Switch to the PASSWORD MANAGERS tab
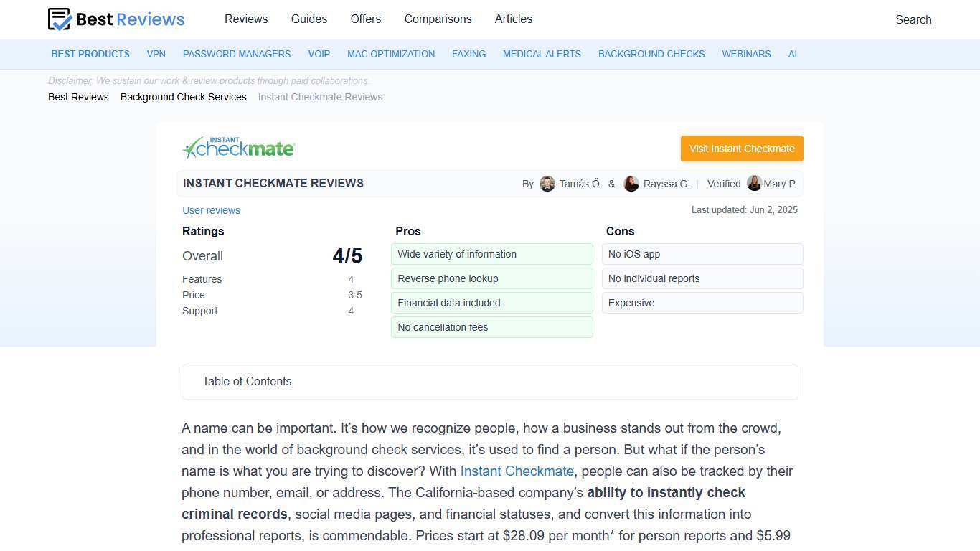The width and height of the screenshot is (980, 551). pos(237,54)
